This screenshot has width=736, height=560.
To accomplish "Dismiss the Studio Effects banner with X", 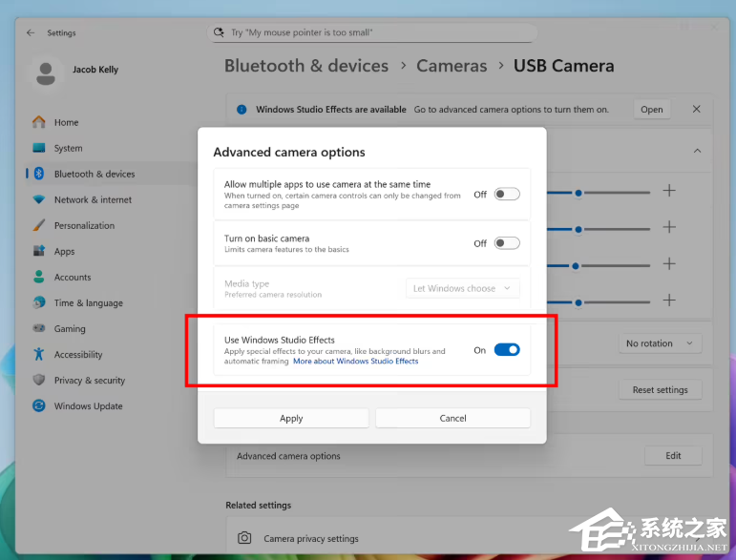I will (697, 109).
